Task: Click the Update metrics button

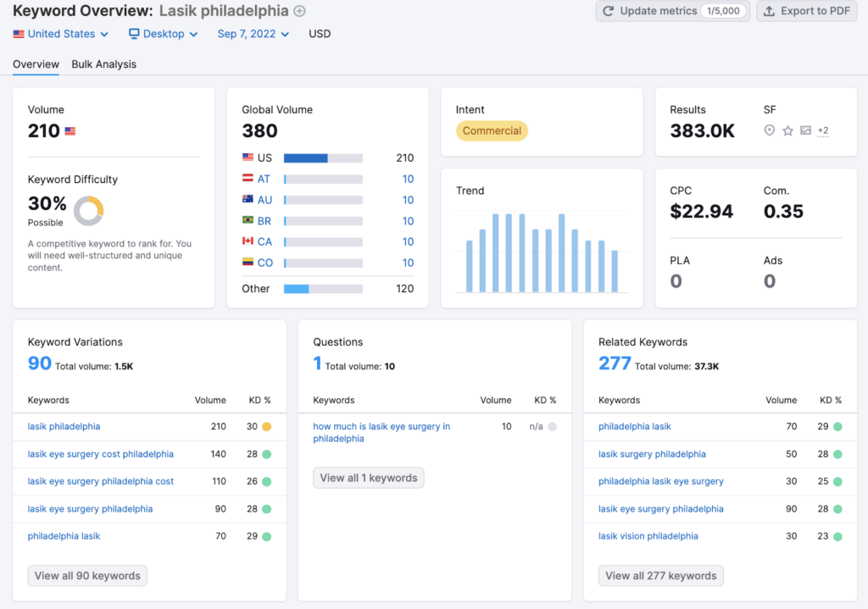Action: (672, 11)
